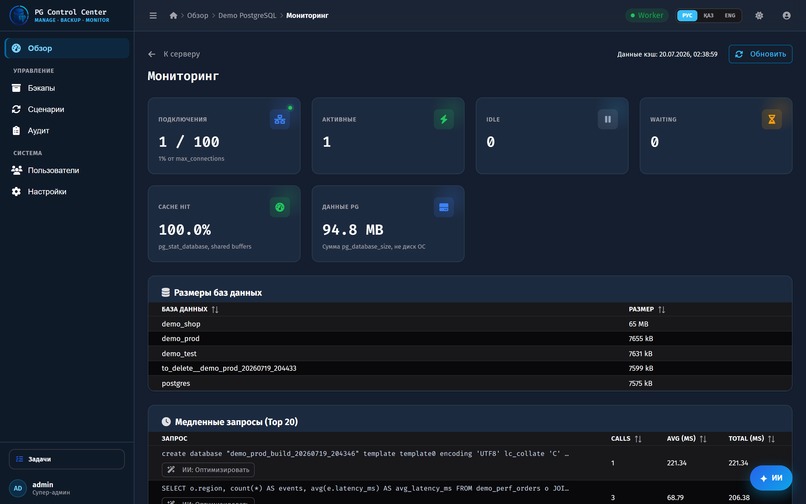Viewport: 806px width, 504px height.
Task: Click Demo PostgreSQL breadcrumb link
Action: (x=247, y=15)
